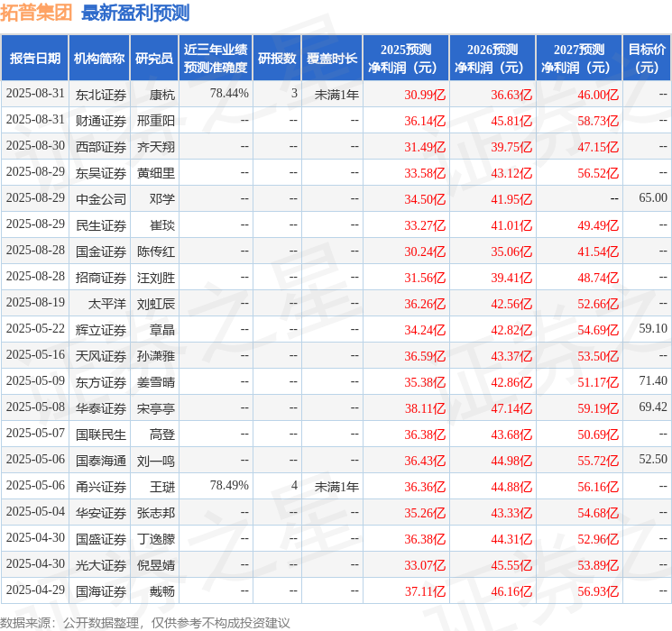Click the 78.49% accuracy value
Image resolution: width=672 pixels, height=631 pixels.
point(229,485)
